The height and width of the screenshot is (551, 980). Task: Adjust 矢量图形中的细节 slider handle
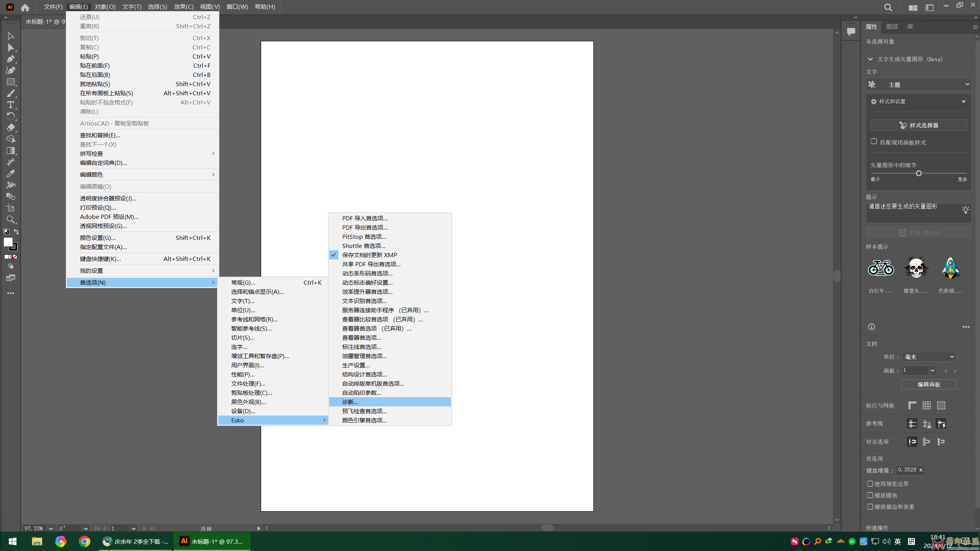(919, 173)
